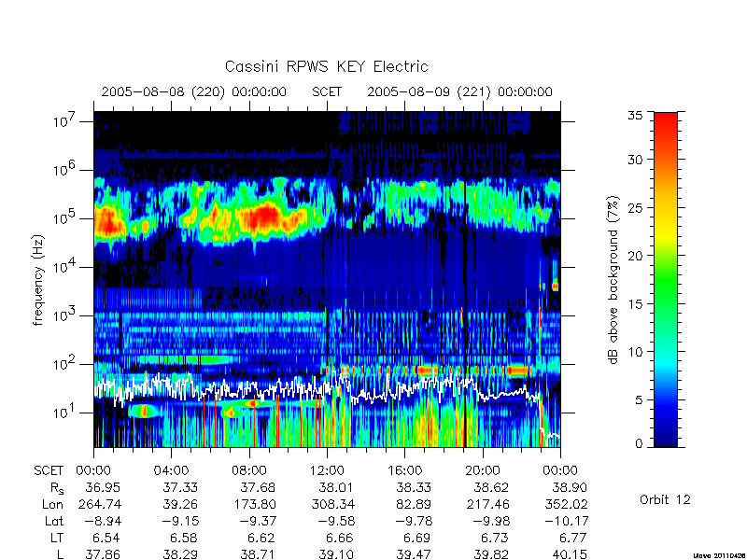Select the Rs value 38.90
The width and height of the screenshot is (747, 560).
[x=570, y=487]
